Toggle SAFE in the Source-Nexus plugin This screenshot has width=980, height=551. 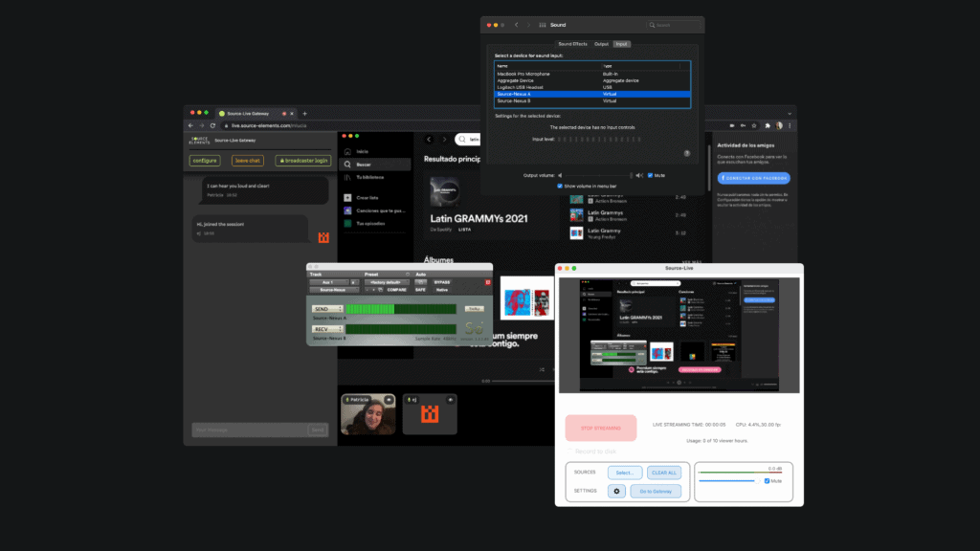[420, 290]
